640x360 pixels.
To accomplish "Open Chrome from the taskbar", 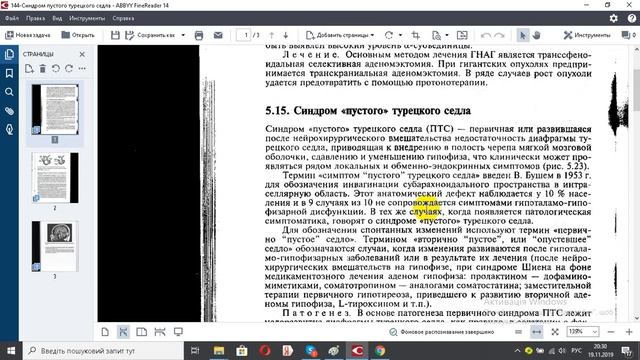I will click(380, 351).
